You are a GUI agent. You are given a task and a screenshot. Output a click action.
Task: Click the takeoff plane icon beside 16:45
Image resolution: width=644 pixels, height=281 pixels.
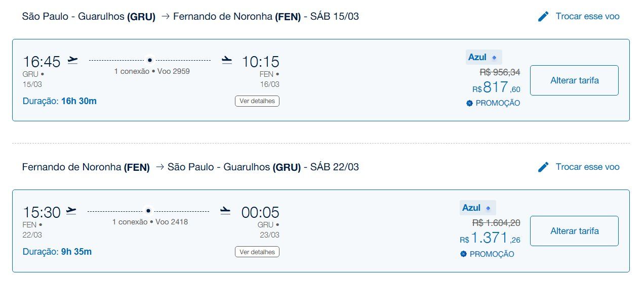(73, 60)
